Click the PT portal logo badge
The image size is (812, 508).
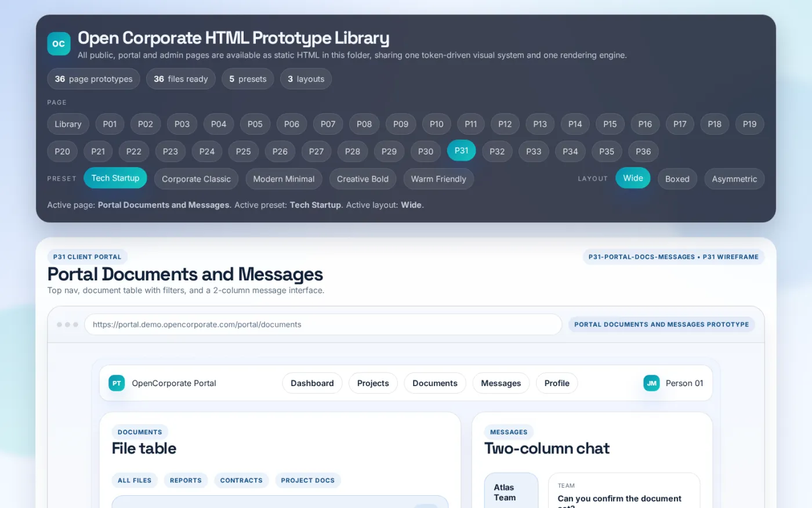click(117, 383)
